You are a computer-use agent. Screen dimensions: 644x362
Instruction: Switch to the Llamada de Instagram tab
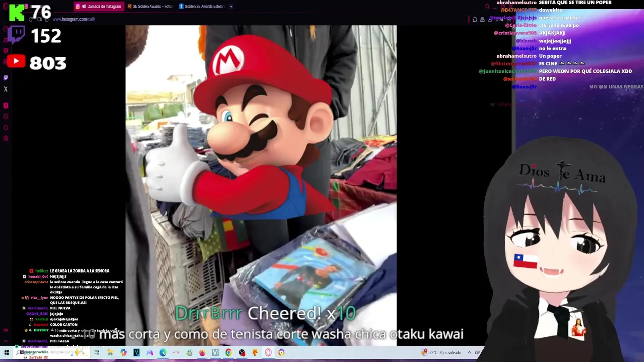[x=98, y=6]
